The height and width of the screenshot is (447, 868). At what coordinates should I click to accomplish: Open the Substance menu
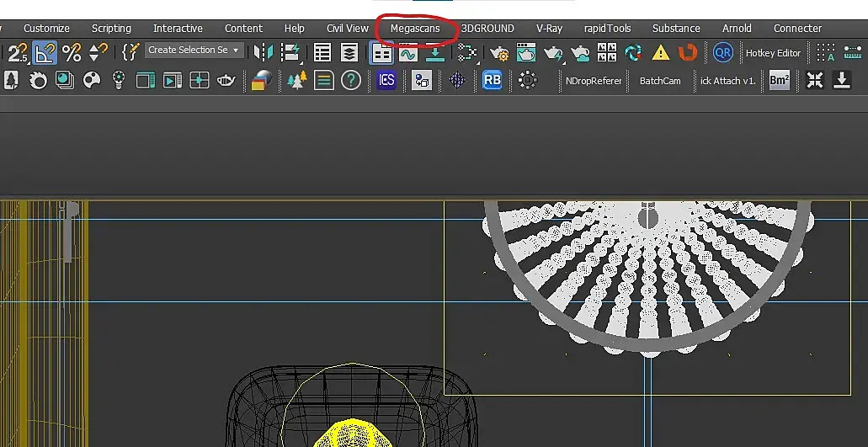click(676, 29)
